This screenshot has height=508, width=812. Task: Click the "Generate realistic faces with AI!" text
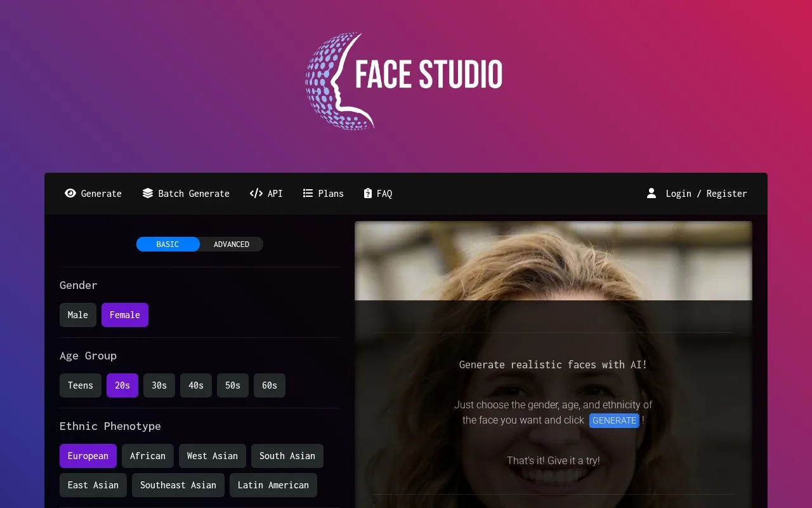pyautogui.click(x=553, y=364)
